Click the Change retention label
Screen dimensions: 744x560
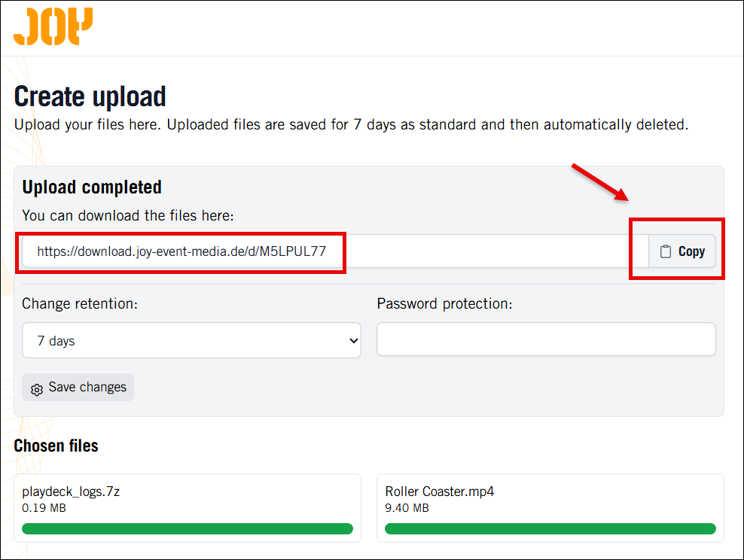pyautogui.click(x=80, y=303)
